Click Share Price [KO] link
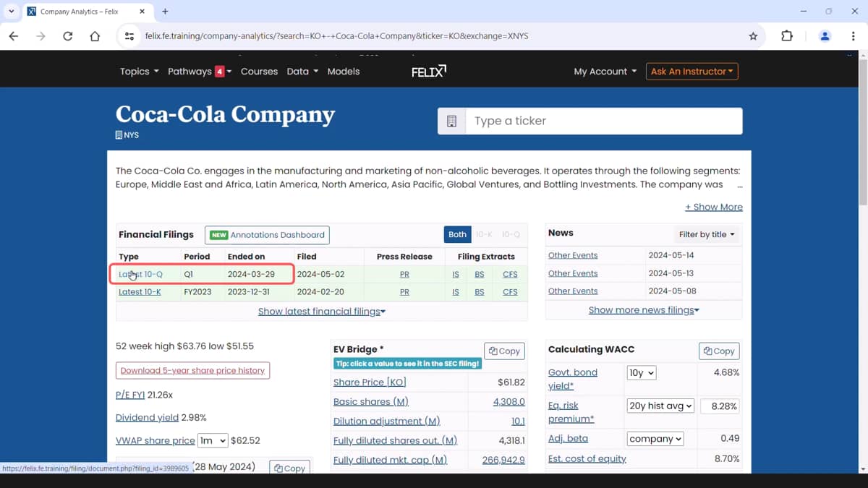Screen dimensions: 868x488 tap(370, 382)
